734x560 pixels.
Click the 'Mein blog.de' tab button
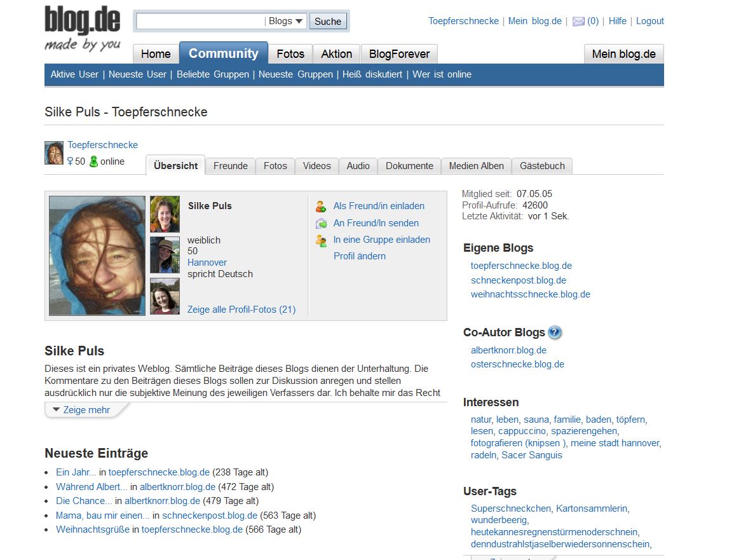point(623,54)
